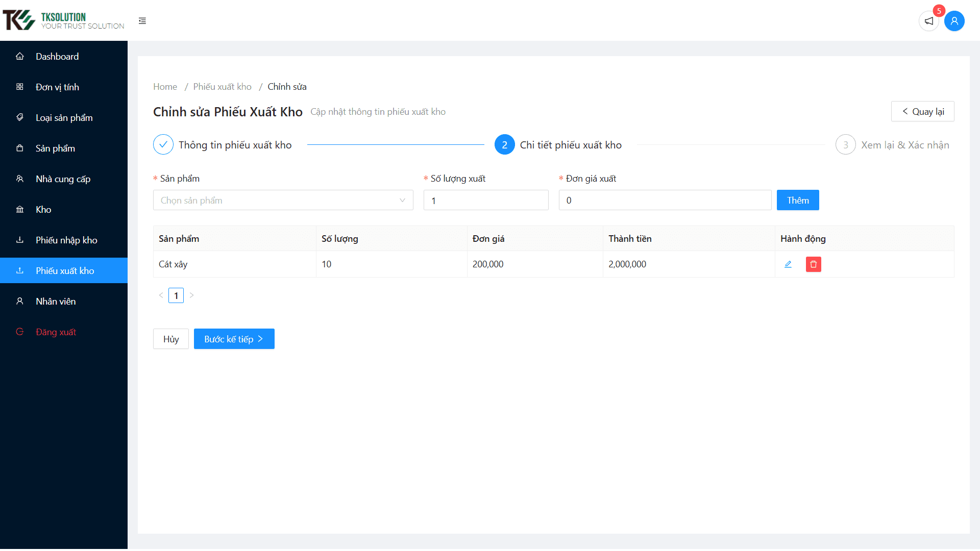Go to next page arrow in pagination
Image resolution: width=980 pixels, height=551 pixels.
click(191, 295)
